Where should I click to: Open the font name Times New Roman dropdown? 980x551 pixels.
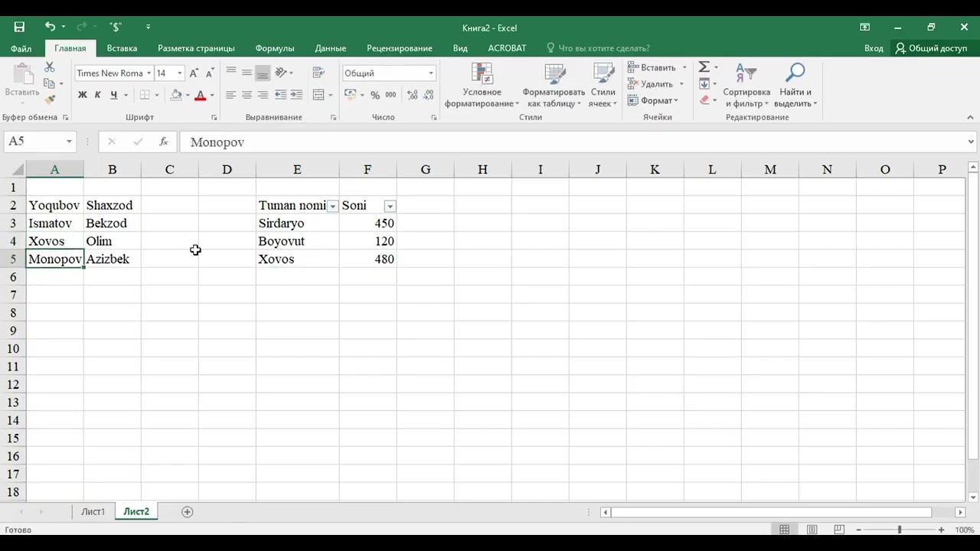pyautogui.click(x=149, y=73)
